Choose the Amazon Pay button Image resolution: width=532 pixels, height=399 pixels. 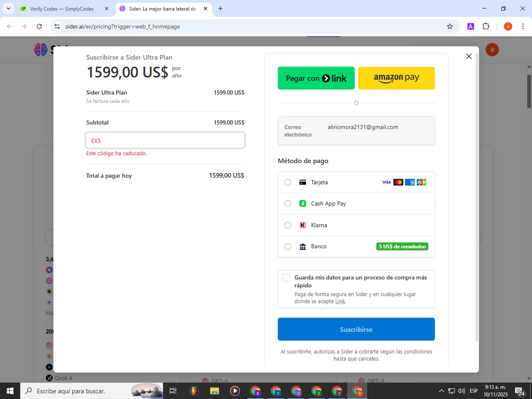point(396,78)
